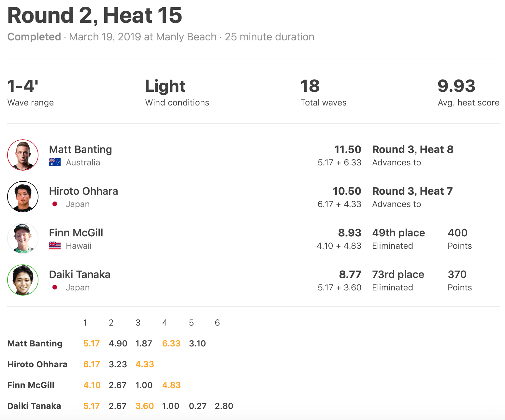
Task: Click the 49th place result text
Action: [398, 233]
